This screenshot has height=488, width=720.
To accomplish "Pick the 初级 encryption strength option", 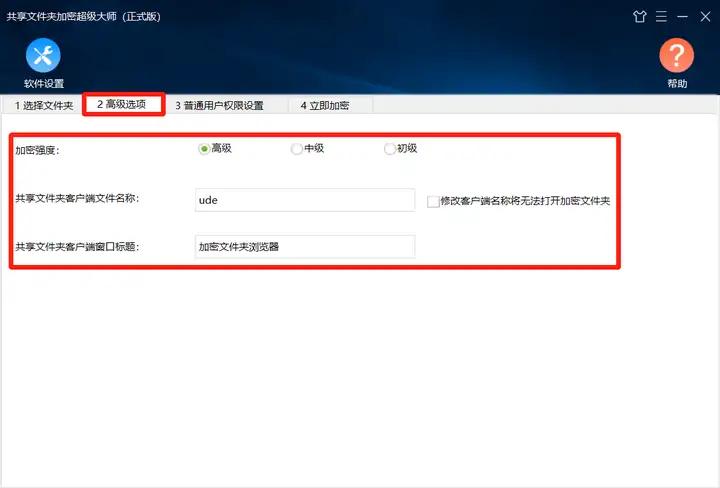I will coord(390,149).
